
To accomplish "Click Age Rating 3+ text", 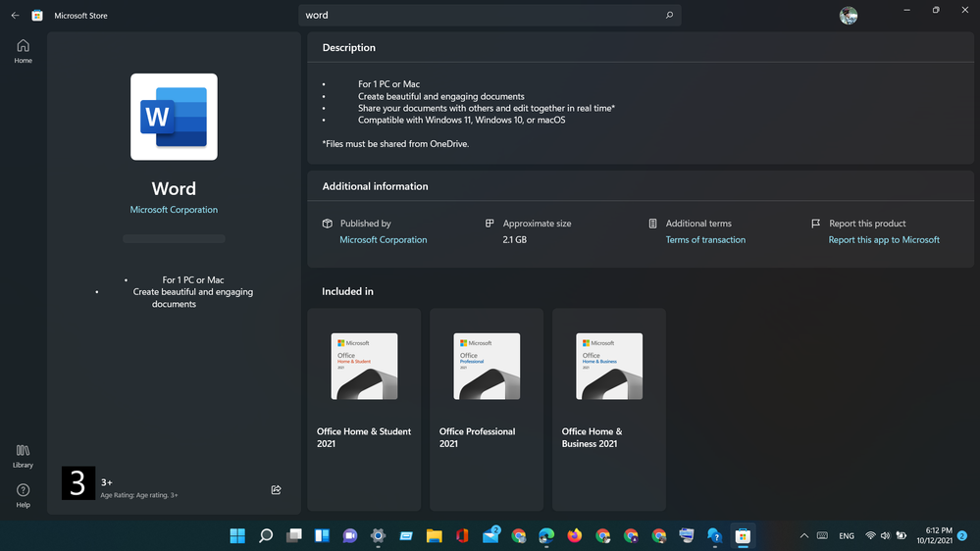I will tap(138, 495).
